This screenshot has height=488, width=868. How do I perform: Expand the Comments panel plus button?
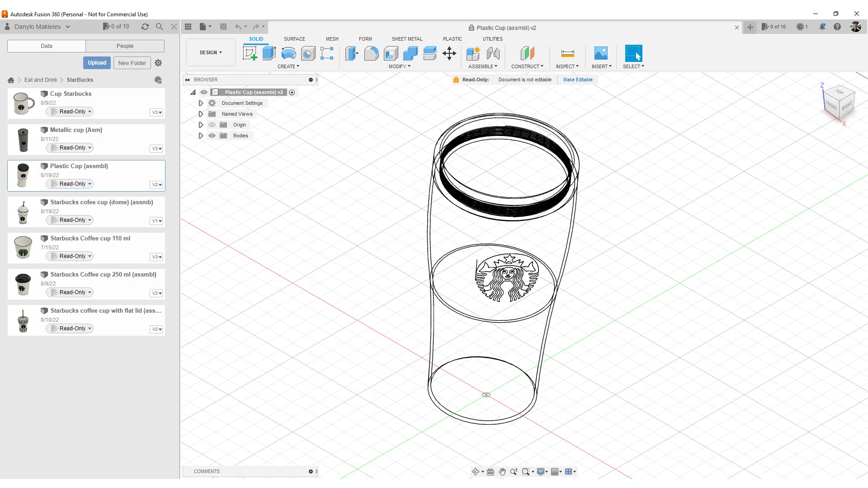311,471
